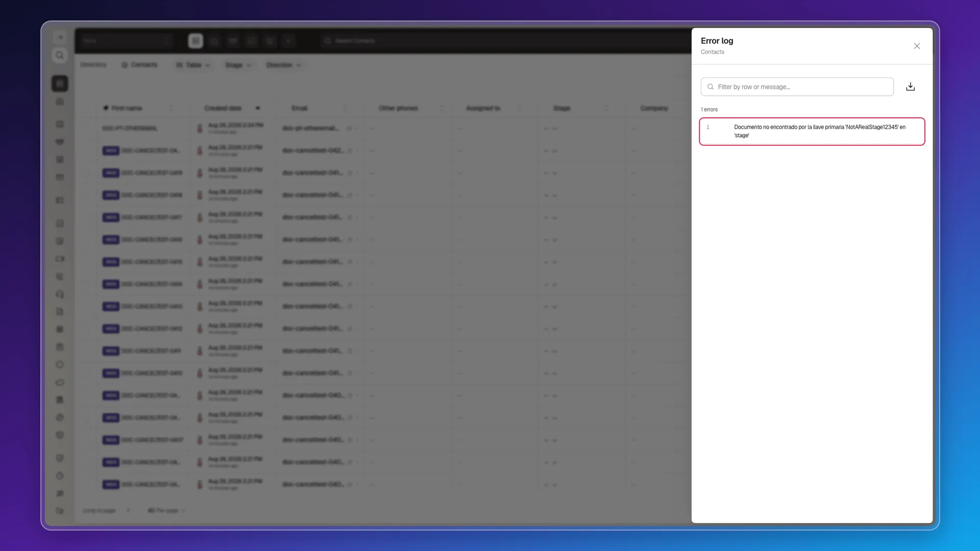Close the Error log panel
The width and height of the screenshot is (980, 551).
click(x=917, y=46)
